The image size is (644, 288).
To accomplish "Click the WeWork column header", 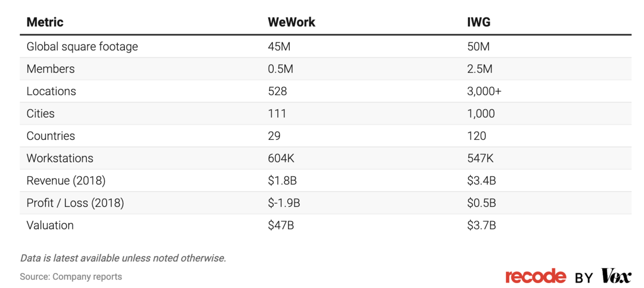I will tap(291, 22).
